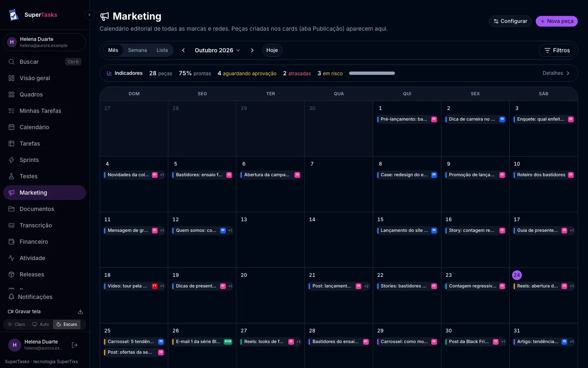Expand Detalhes of the indicators

(556, 73)
